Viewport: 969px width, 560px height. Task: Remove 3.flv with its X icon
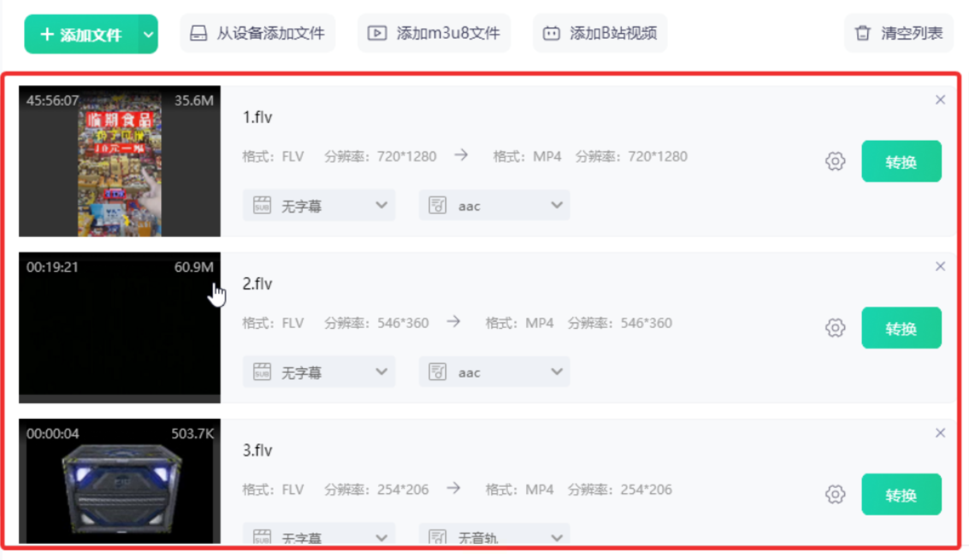coord(940,433)
